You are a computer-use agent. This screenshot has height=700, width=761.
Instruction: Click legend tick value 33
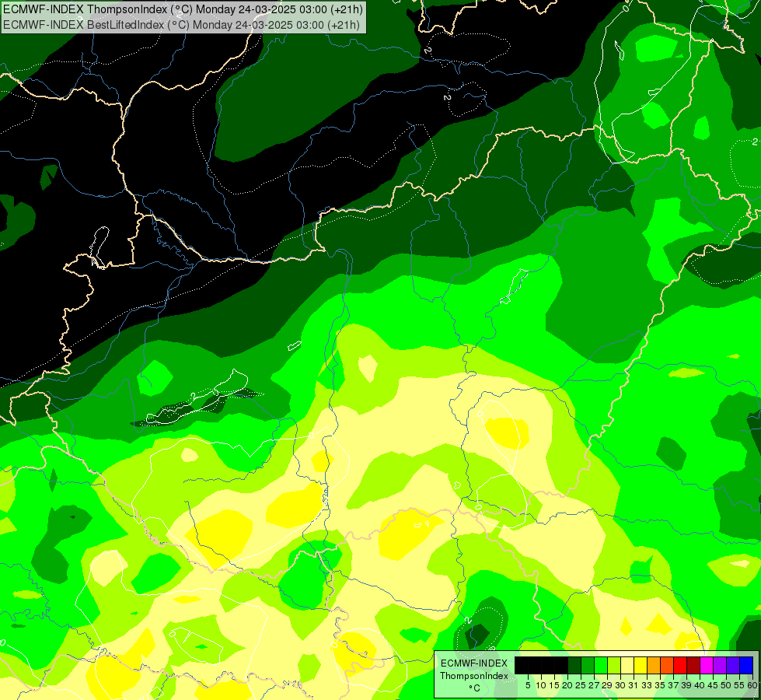(x=647, y=685)
